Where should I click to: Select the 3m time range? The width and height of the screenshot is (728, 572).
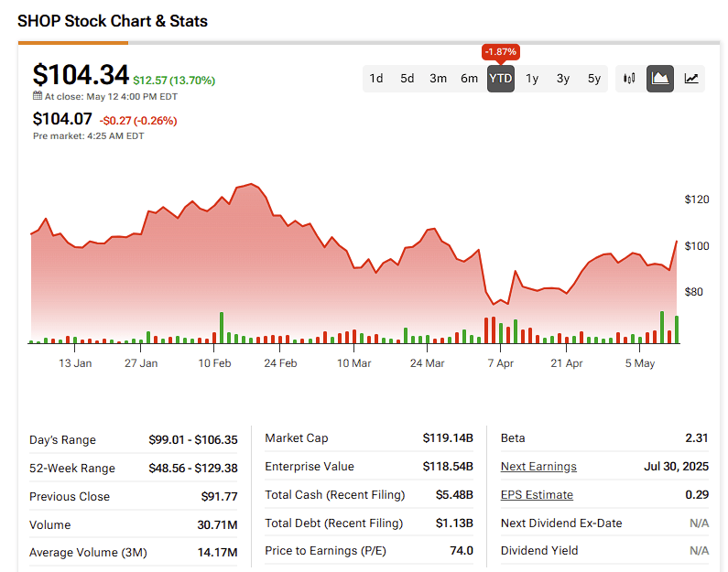pos(438,79)
